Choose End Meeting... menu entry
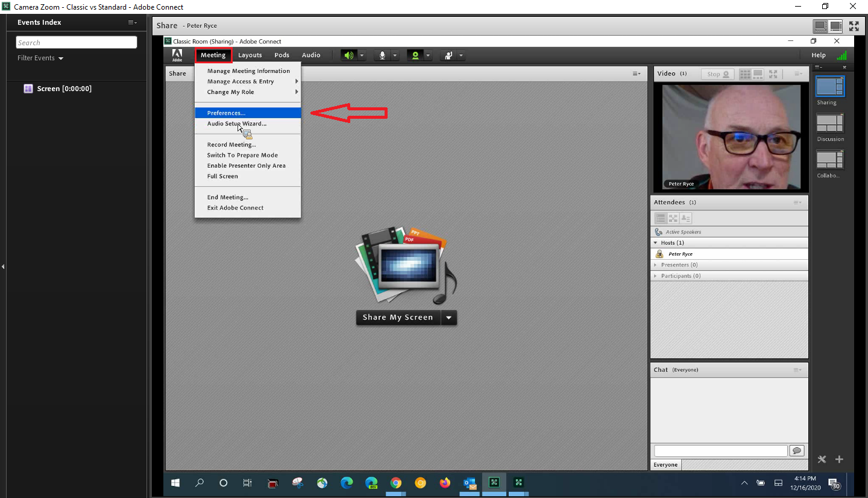Screen dimensions: 868x498 pyautogui.click(x=248, y=197)
